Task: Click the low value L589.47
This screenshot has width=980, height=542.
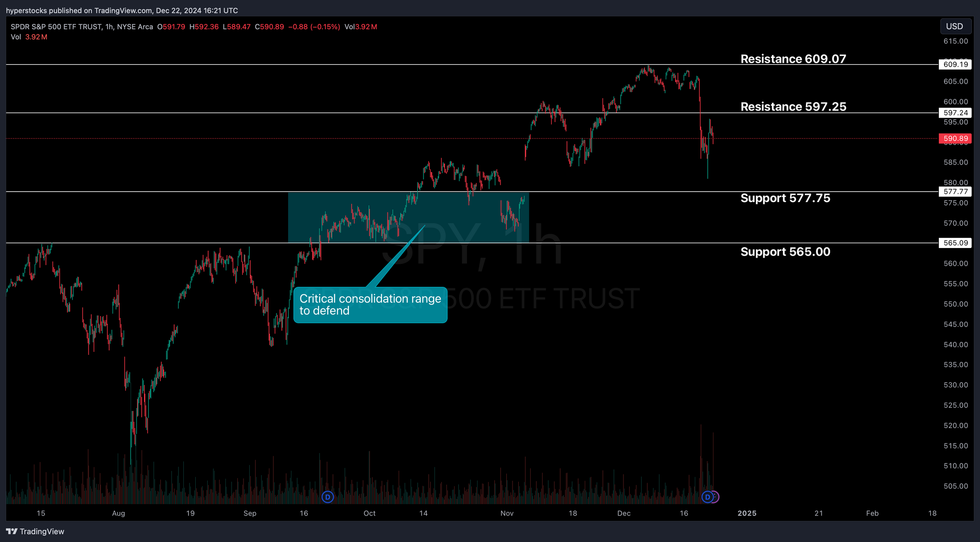Action: point(236,27)
